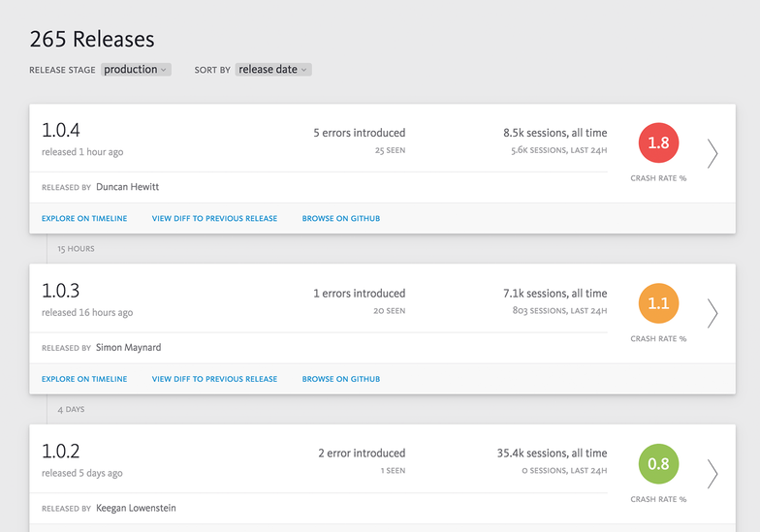Select the 1.0.2 version heading
The width and height of the screenshot is (760, 532).
(60, 451)
